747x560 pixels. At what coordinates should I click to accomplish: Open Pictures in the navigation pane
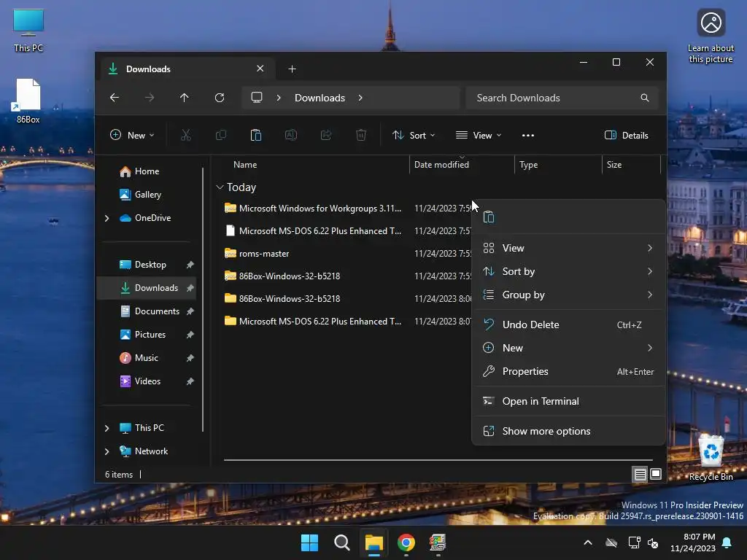point(147,335)
